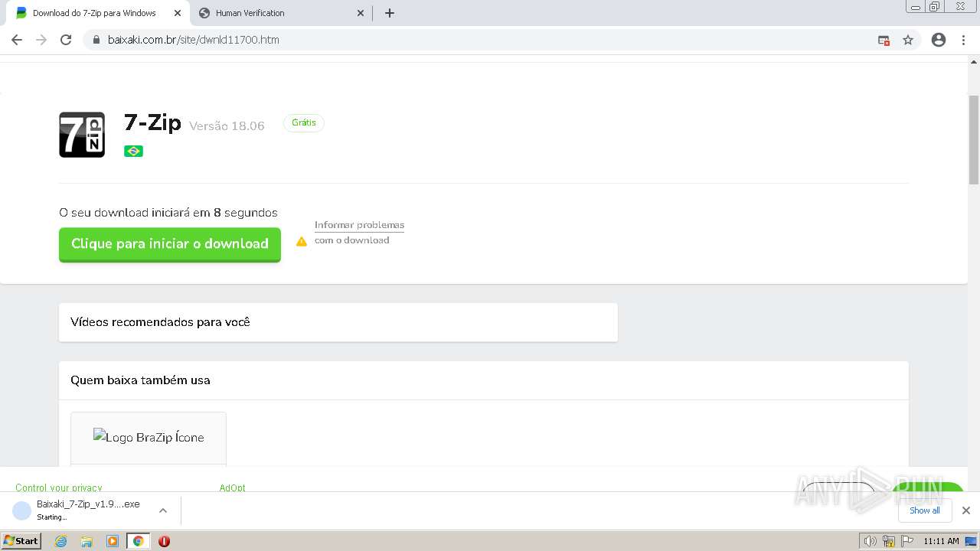The image size is (980, 551).
Task: Open the Chrome profile avatar icon
Action: pyautogui.click(x=939, y=40)
